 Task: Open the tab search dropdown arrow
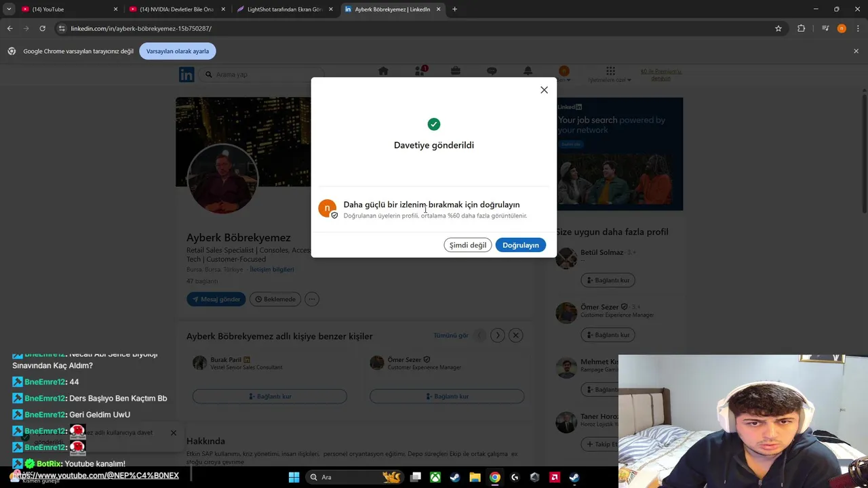coord(9,9)
